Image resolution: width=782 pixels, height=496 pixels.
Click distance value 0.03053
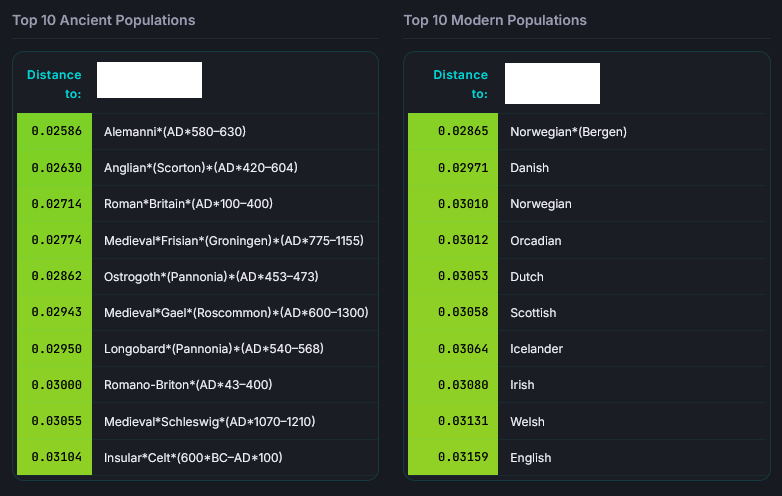click(463, 276)
